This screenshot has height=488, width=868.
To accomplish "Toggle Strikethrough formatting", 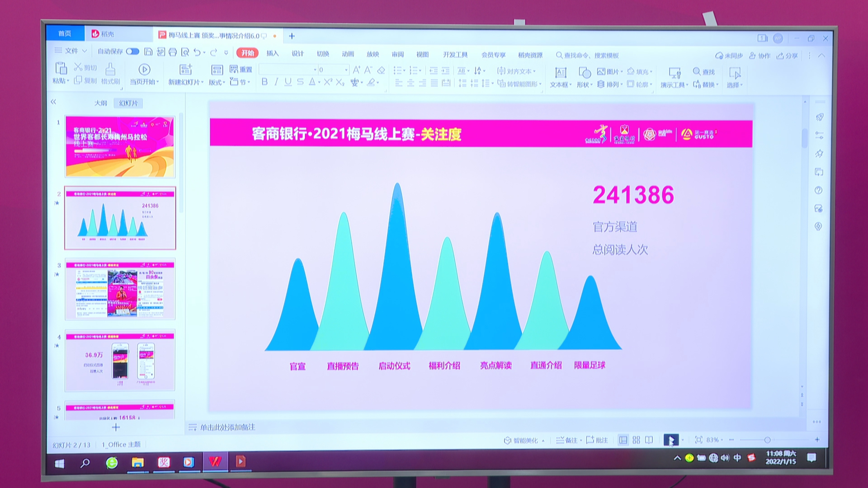I will (300, 82).
